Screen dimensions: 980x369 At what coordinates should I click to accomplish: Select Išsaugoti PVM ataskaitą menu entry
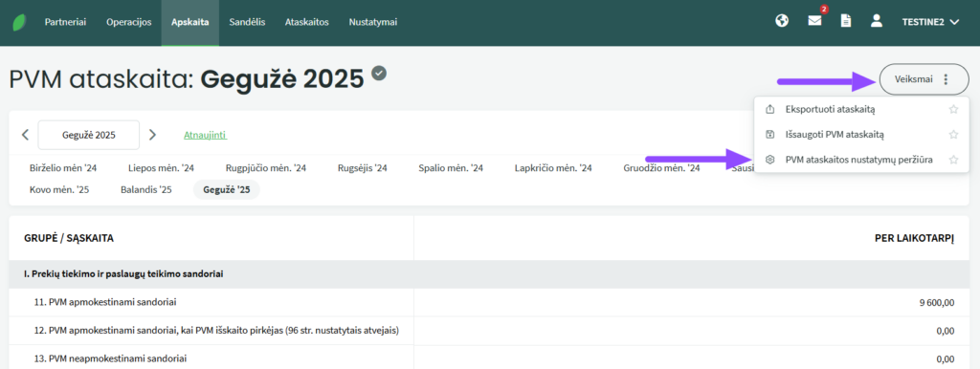tap(861, 134)
